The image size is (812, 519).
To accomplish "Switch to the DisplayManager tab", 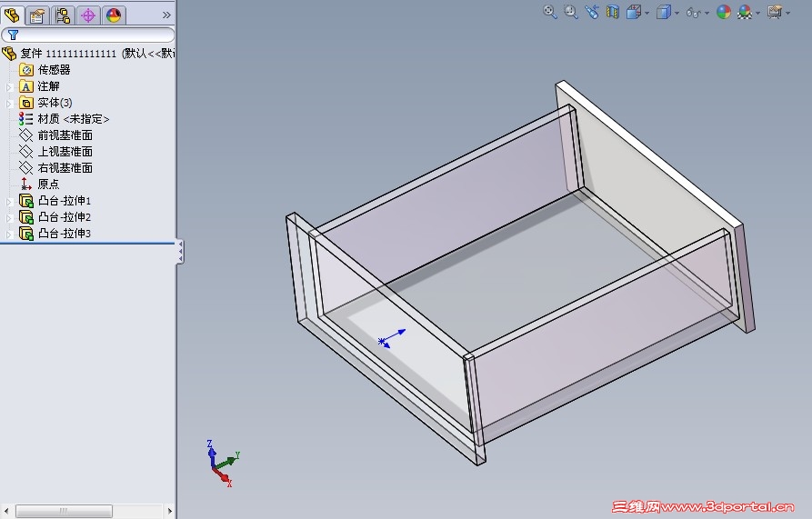I will 114,15.
